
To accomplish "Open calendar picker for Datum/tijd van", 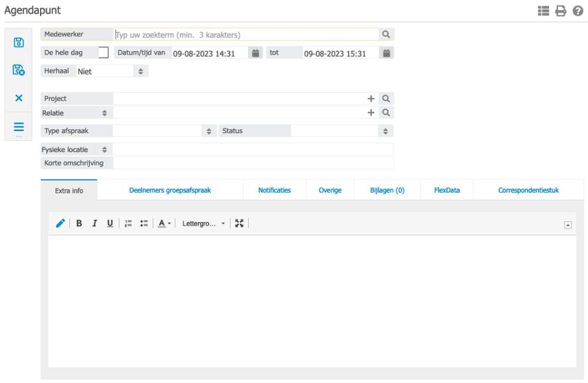I will point(255,53).
